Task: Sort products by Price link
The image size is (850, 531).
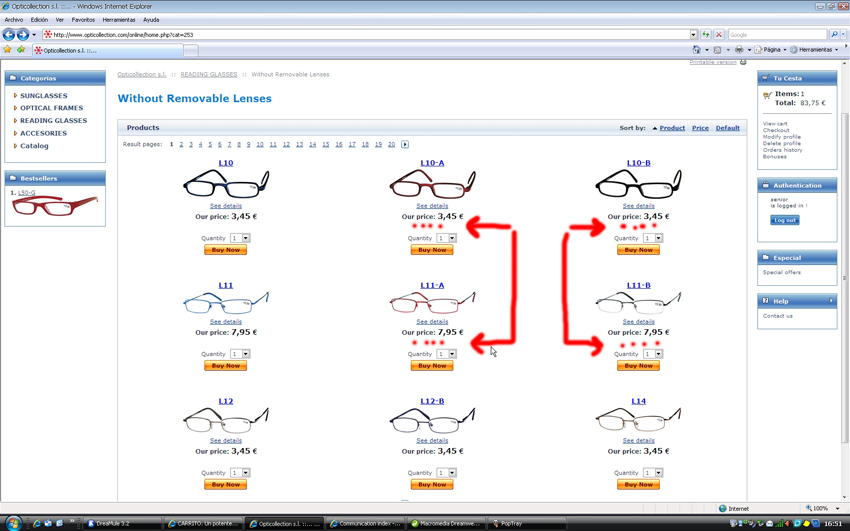Action: pyautogui.click(x=700, y=128)
